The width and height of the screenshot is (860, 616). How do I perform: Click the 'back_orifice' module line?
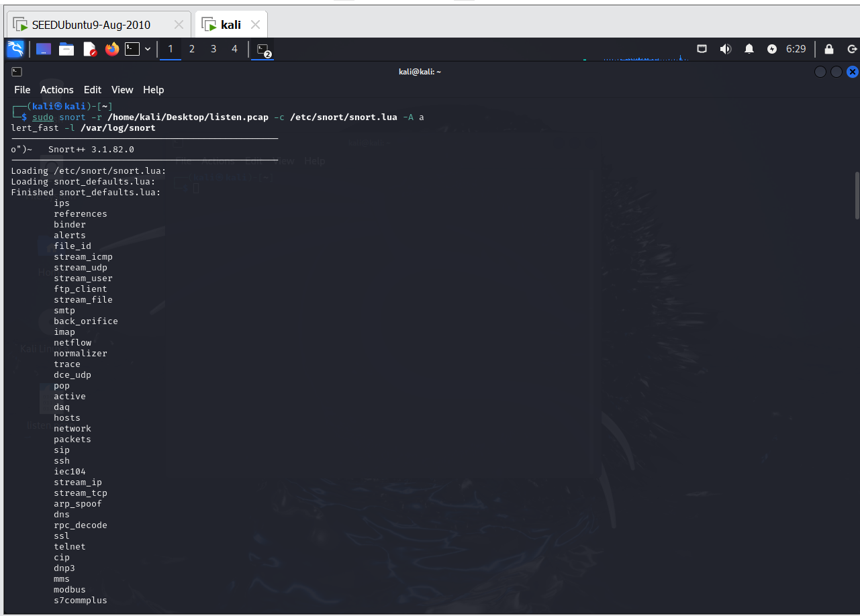coord(86,321)
